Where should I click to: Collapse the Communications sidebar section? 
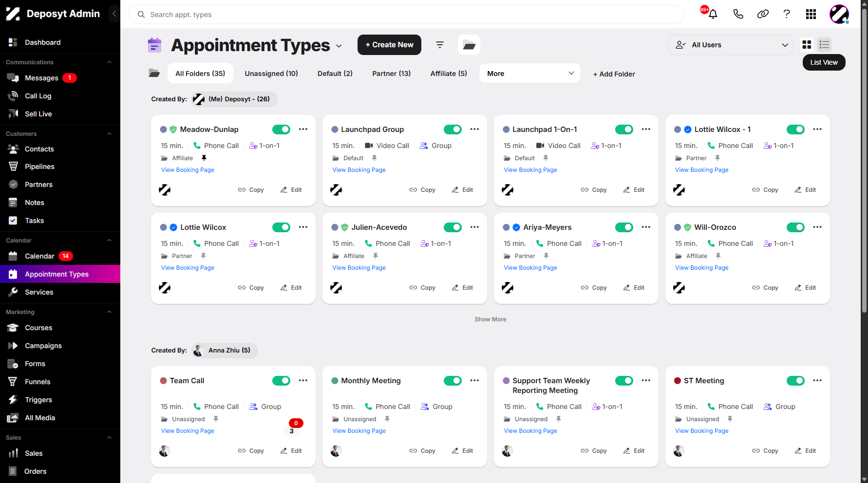(x=110, y=62)
